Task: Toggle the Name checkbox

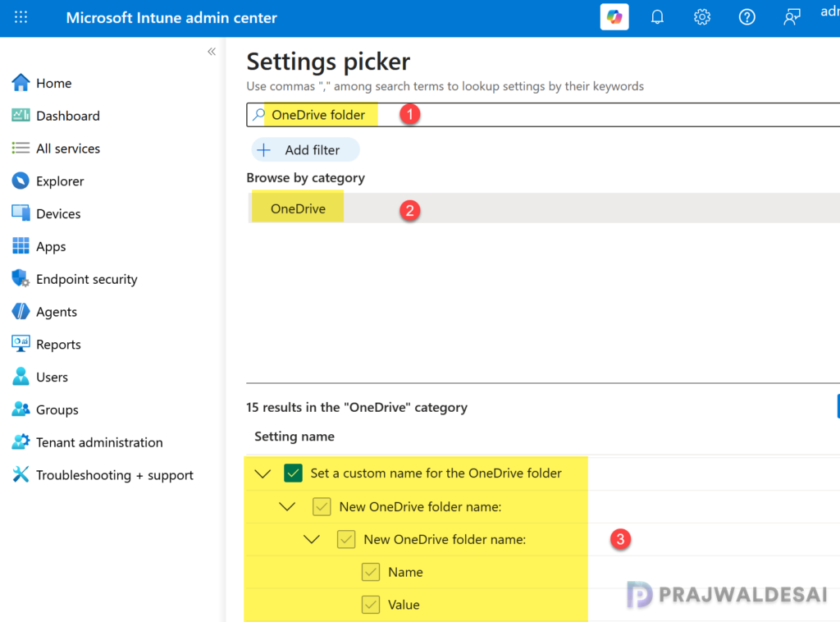Action: click(371, 572)
